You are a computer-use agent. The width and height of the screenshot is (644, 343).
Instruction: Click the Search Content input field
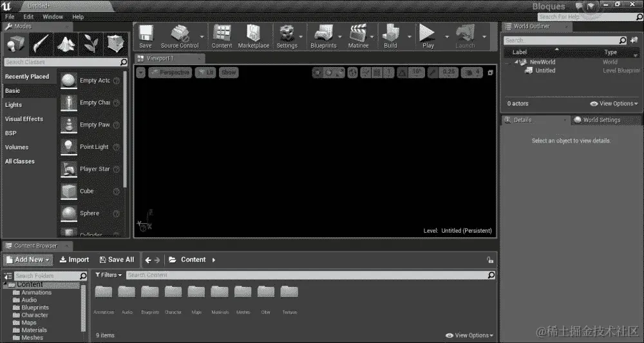click(310, 275)
